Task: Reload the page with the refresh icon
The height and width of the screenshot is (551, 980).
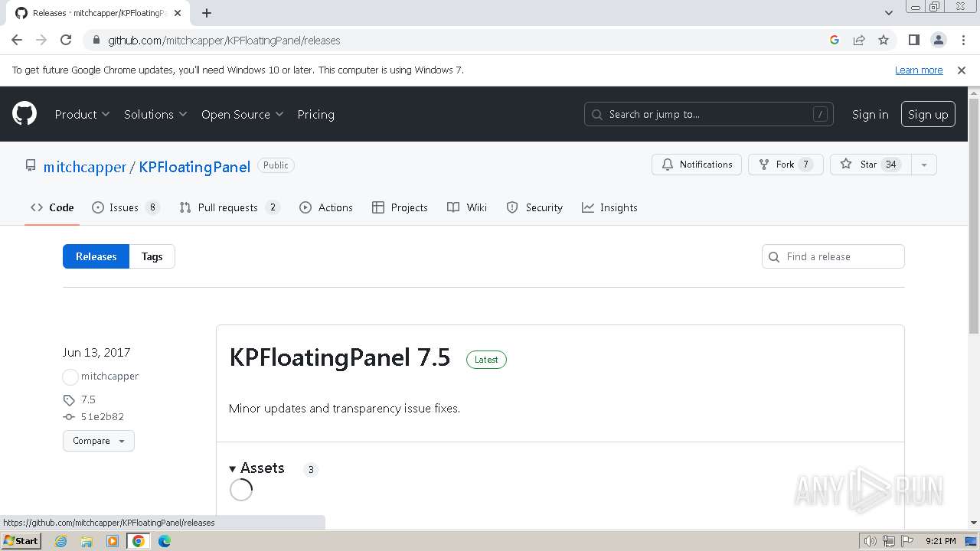Action: pyautogui.click(x=66, y=40)
